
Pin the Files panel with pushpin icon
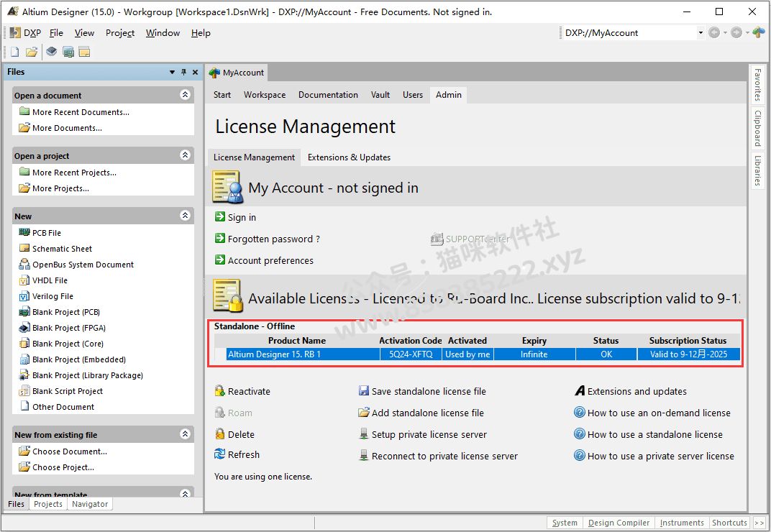point(184,72)
